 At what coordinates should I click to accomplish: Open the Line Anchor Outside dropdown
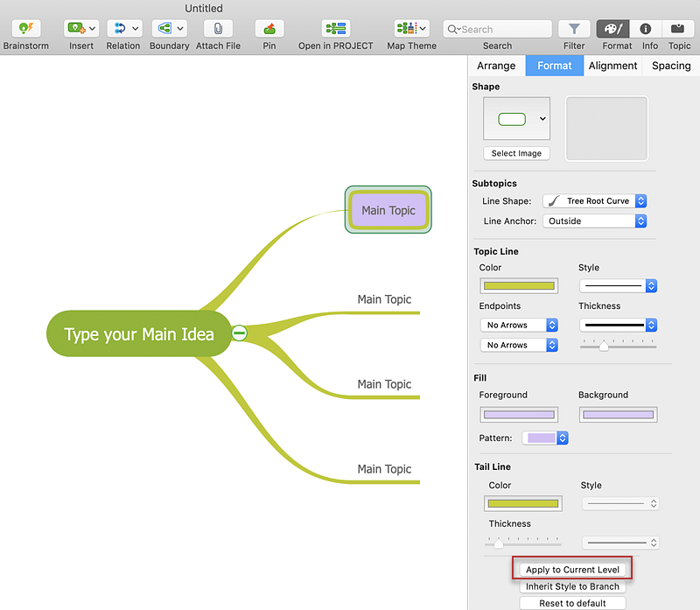pyautogui.click(x=595, y=221)
